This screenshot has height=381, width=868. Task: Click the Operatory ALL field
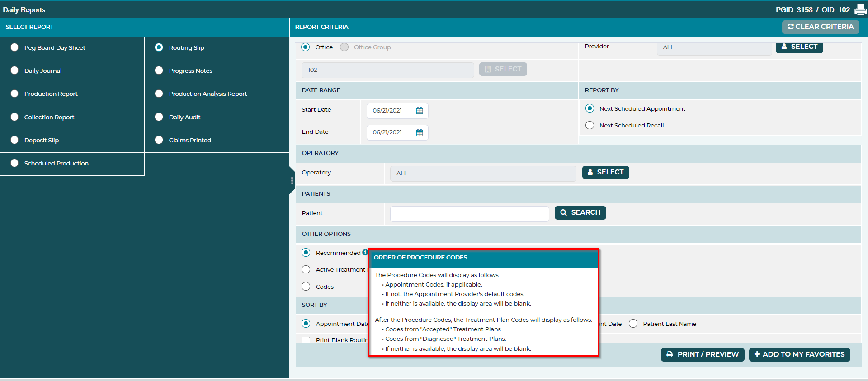(483, 174)
